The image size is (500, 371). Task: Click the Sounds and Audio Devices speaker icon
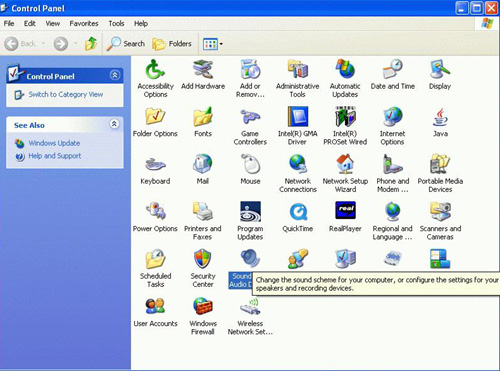click(x=250, y=259)
